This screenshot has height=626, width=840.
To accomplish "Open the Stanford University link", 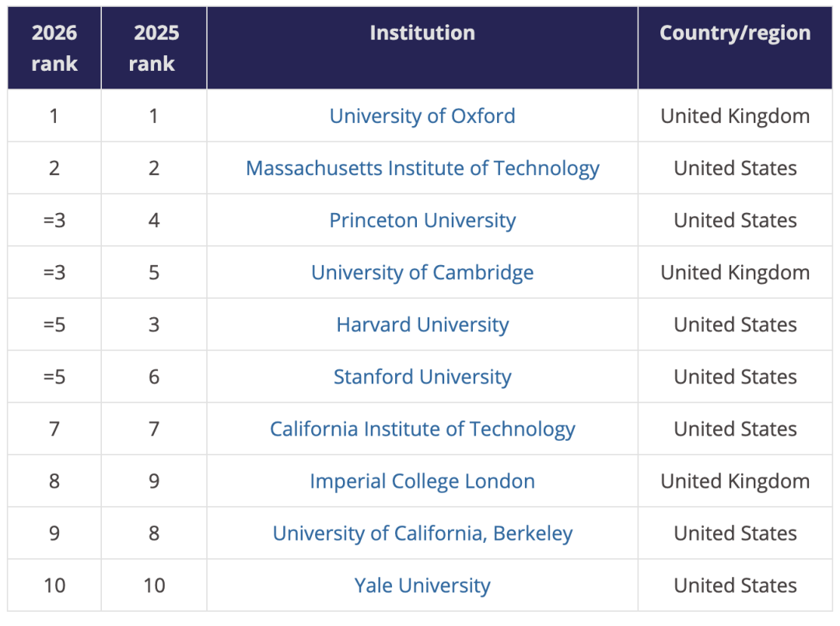I will (422, 376).
